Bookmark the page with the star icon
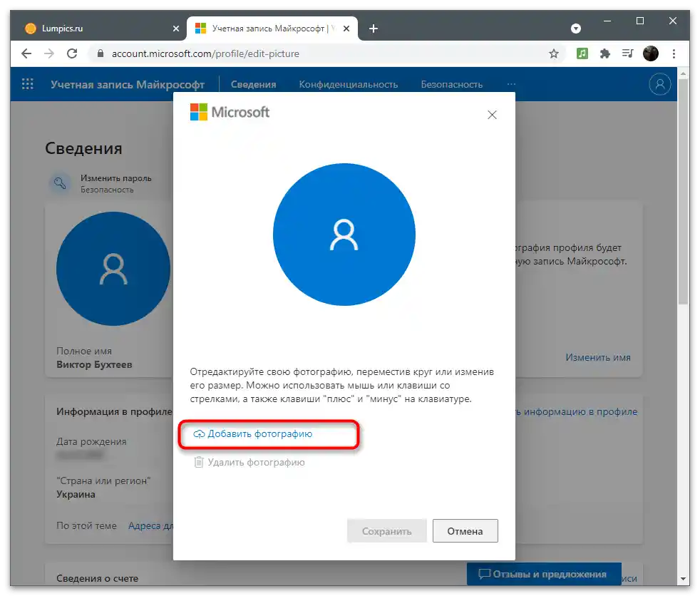Viewport: 700px width, 596px height. [x=554, y=53]
